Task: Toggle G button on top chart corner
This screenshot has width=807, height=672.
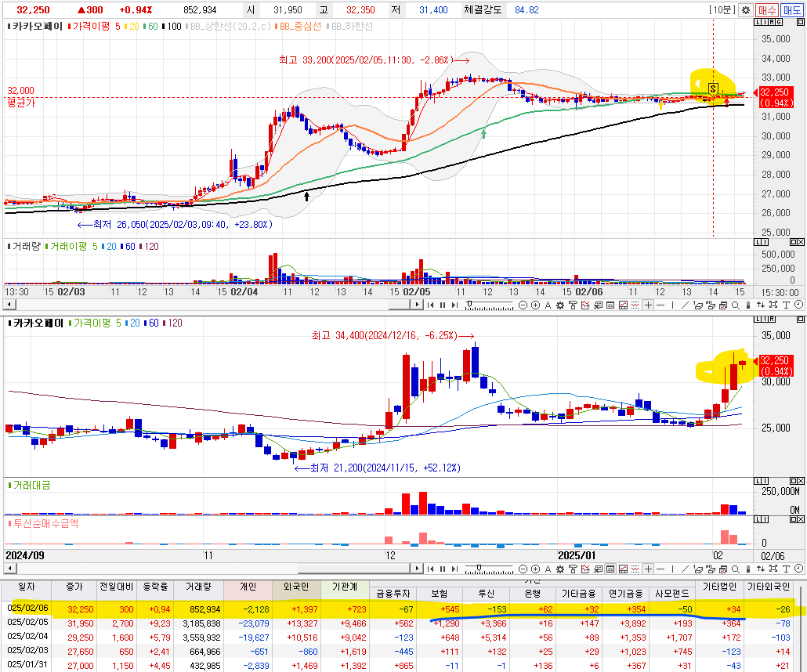Action: pyautogui.click(x=779, y=22)
